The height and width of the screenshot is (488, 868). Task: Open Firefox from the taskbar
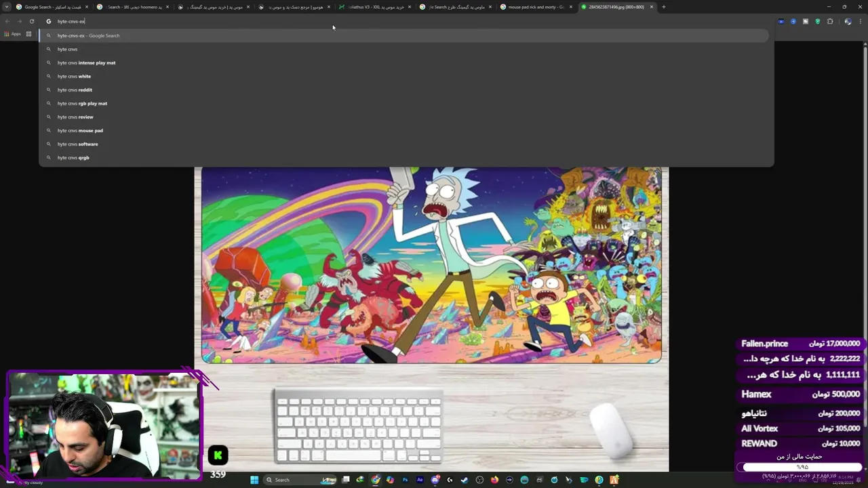[495, 480]
